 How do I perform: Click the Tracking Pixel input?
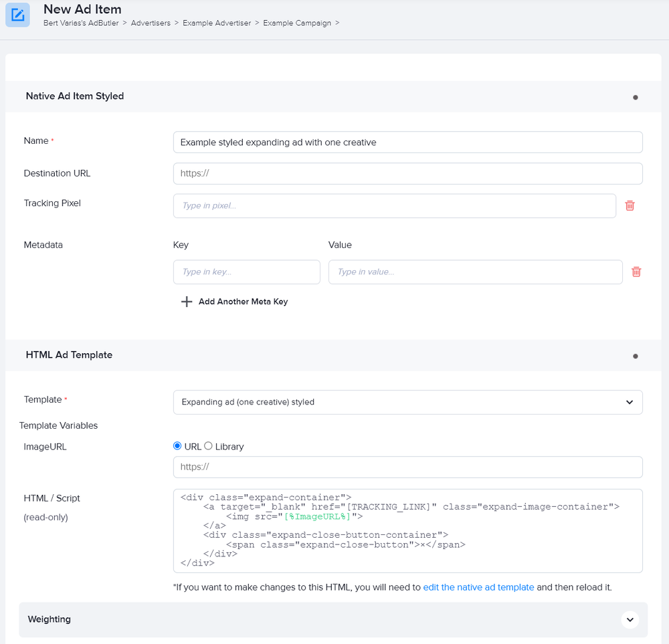click(x=394, y=205)
